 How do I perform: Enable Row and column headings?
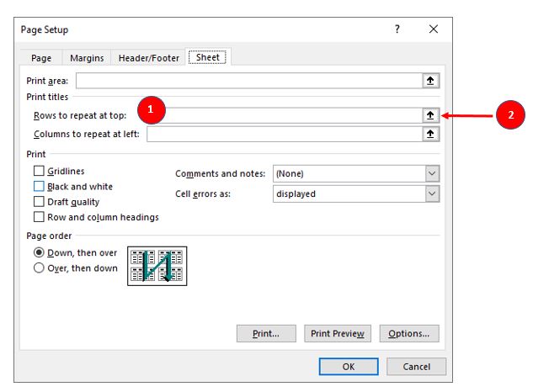click(39, 217)
